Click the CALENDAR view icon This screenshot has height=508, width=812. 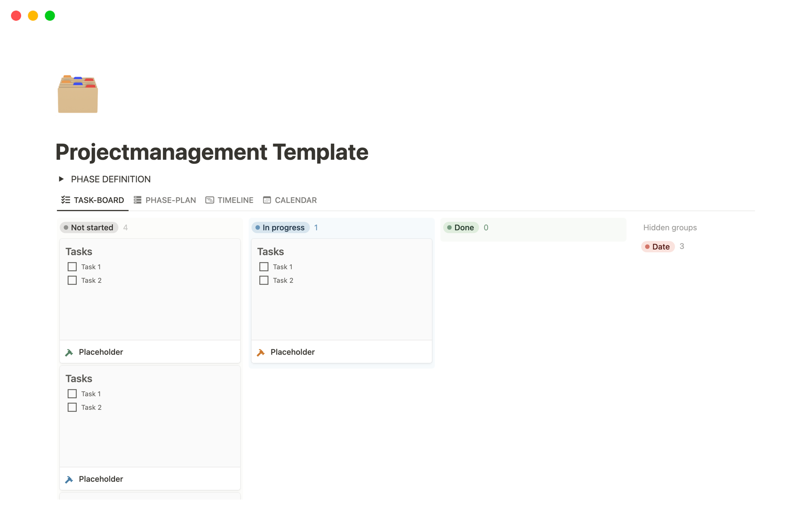(267, 200)
